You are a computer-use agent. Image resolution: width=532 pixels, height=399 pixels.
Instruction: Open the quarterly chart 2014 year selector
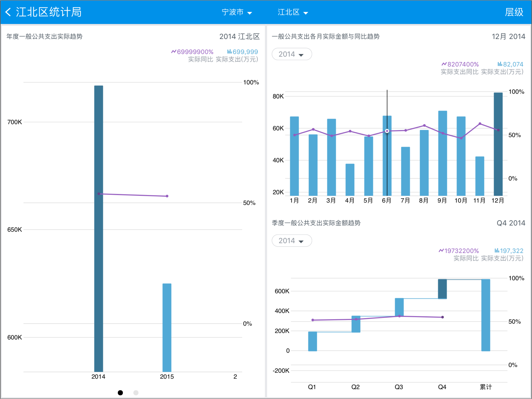tap(292, 241)
